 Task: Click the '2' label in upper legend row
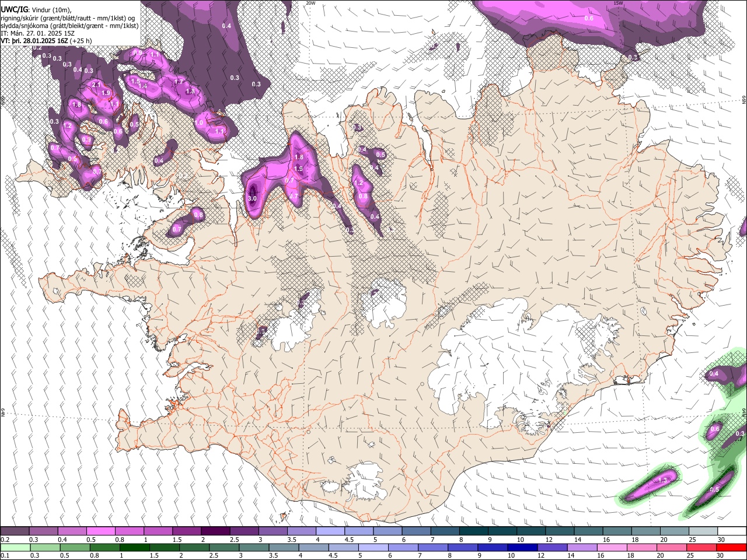[203, 540]
